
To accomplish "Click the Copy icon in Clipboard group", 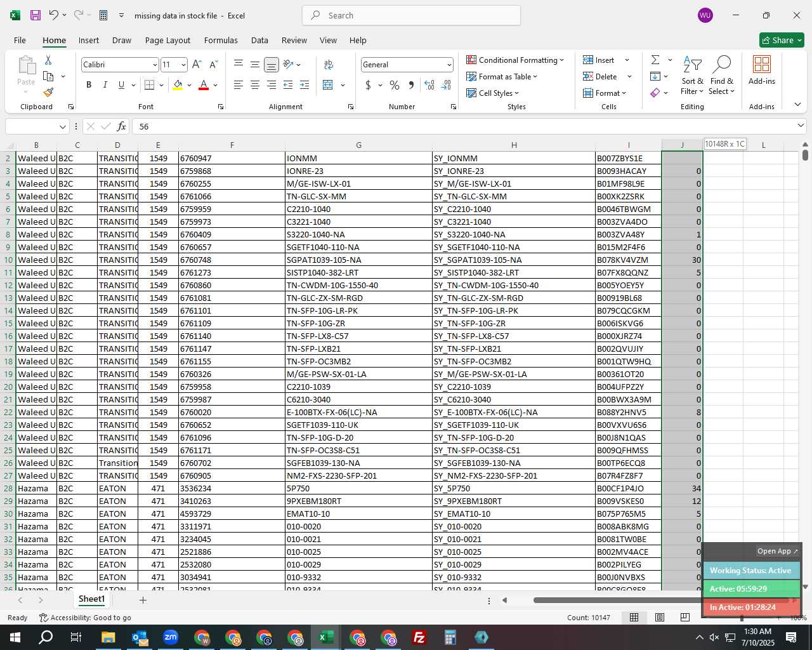I will tap(48, 76).
